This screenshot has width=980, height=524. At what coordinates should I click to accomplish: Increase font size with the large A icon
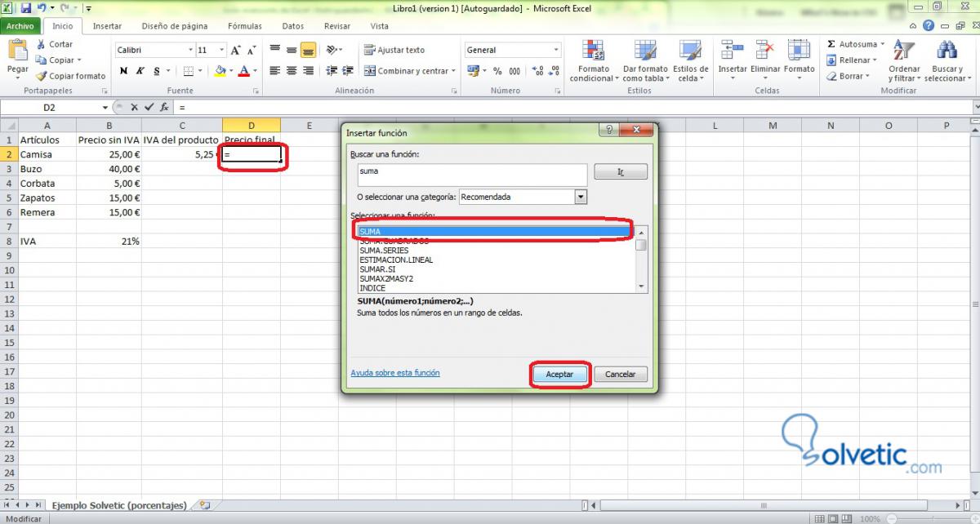pyautogui.click(x=236, y=50)
